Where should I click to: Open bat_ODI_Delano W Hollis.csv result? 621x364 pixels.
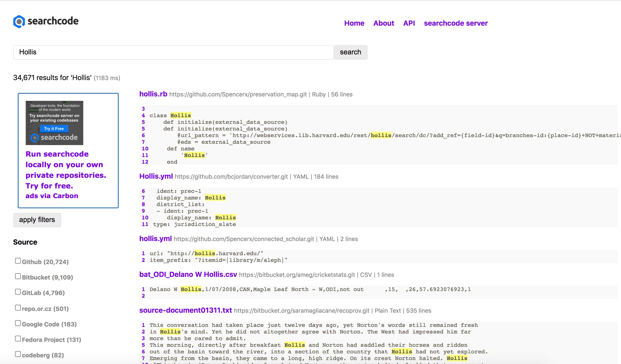click(x=188, y=274)
